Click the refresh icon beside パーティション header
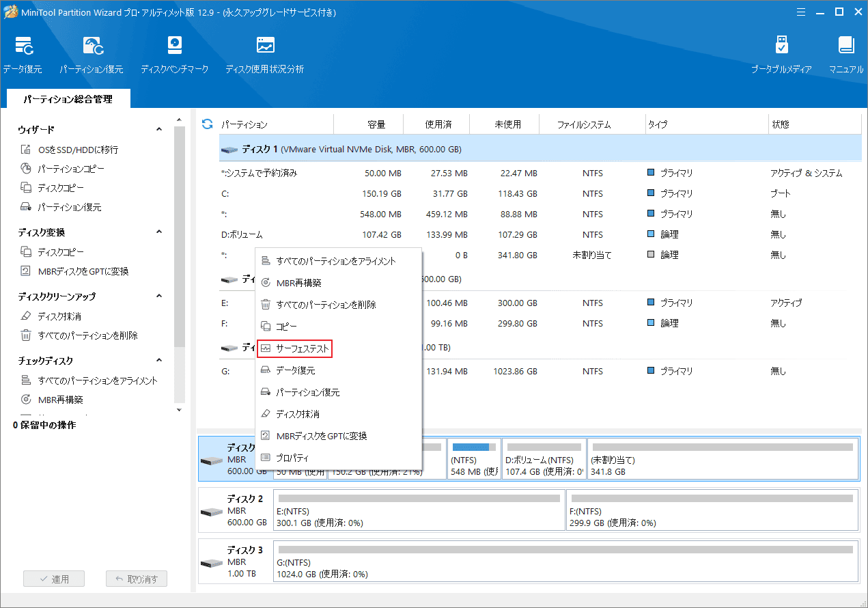Viewport: 868px width, 608px height. (208, 124)
